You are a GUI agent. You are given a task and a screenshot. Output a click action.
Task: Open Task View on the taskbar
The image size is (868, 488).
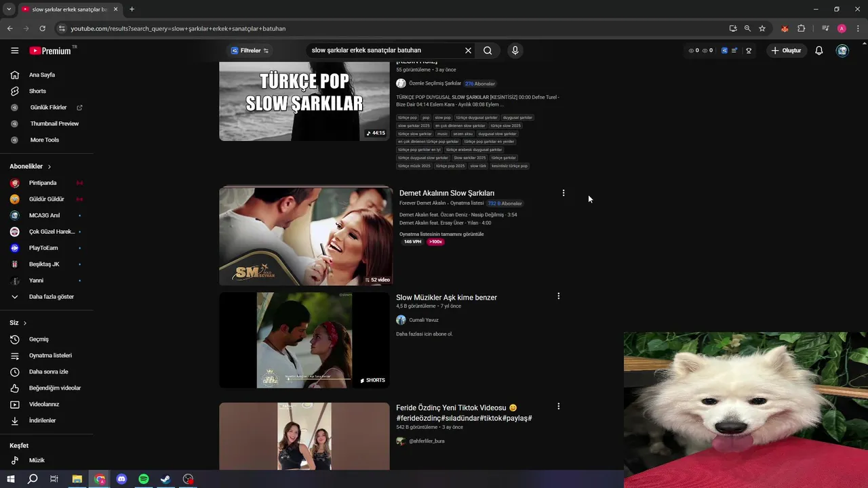[x=54, y=479]
